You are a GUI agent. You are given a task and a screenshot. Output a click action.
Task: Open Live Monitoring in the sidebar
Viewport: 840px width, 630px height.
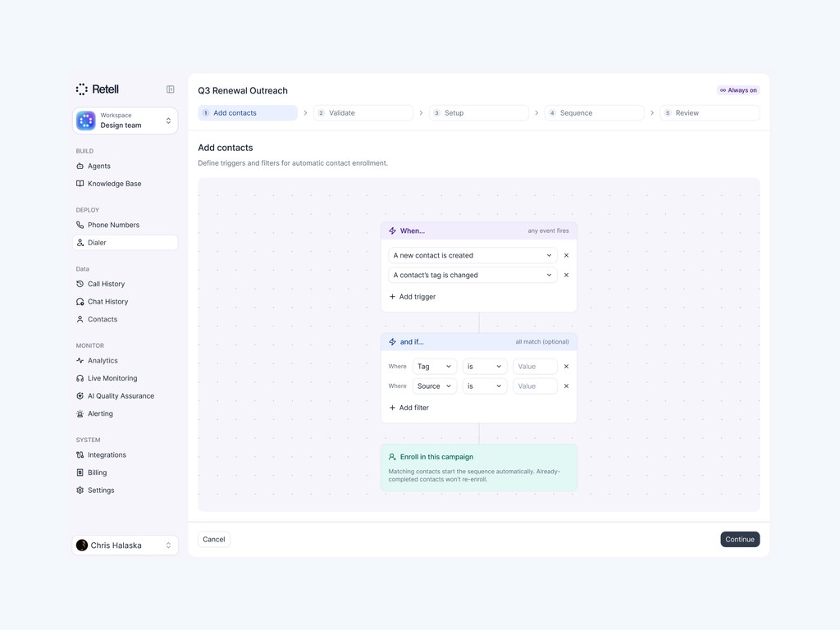(x=125, y=378)
